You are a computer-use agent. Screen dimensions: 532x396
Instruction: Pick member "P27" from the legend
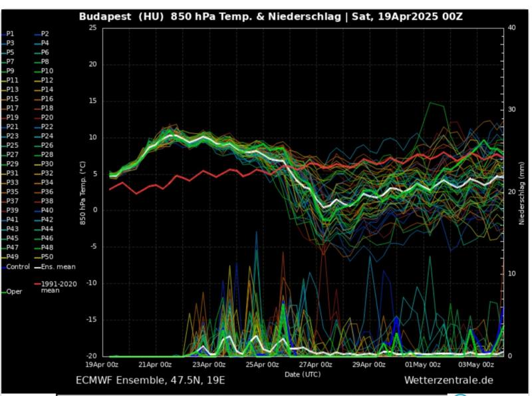pos(10,154)
